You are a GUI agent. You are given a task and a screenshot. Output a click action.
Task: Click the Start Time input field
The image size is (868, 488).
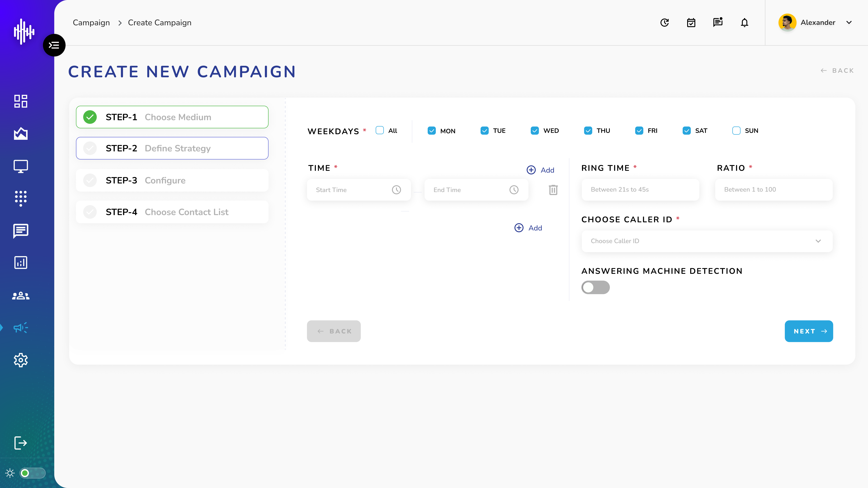point(359,190)
